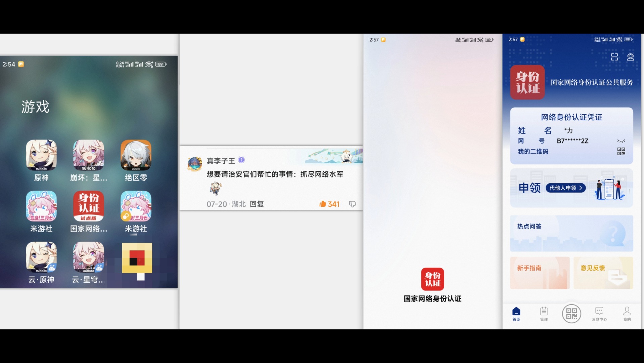Open the scan icon in ID app header
The image size is (644, 363).
[x=614, y=57]
